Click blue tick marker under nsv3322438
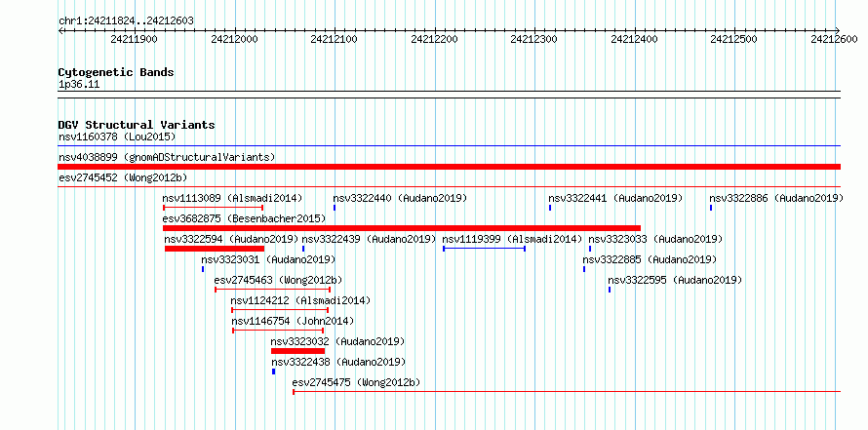Screen dimensions: 868x430 tap(273, 371)
